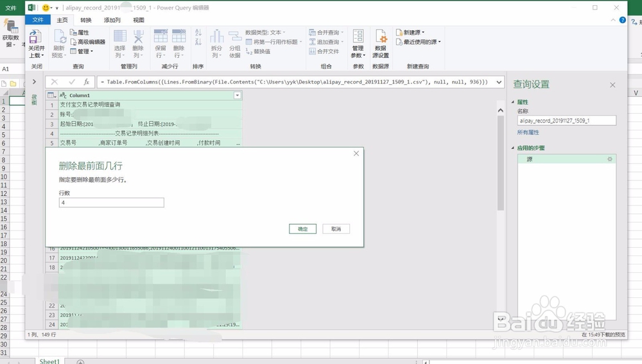Image resolution: width=642 pixels, height=364 pixels.
Task: Click the Manage Parameters (管理参数) icon
Action: coord(358,37)
